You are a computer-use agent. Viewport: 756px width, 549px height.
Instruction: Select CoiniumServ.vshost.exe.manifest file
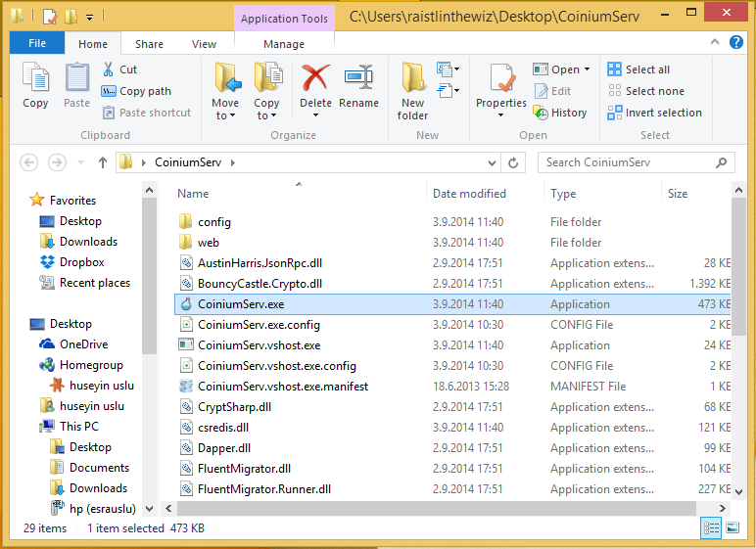452,387
